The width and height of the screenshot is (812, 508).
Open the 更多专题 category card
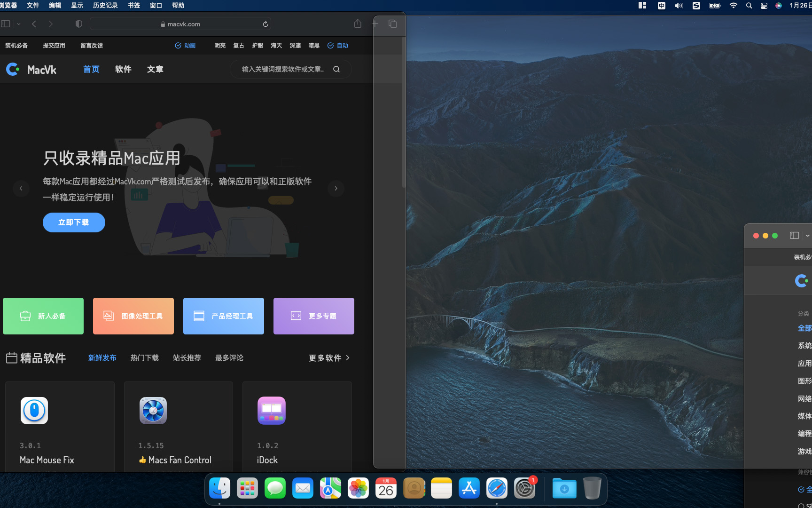(x=313, y=316)
